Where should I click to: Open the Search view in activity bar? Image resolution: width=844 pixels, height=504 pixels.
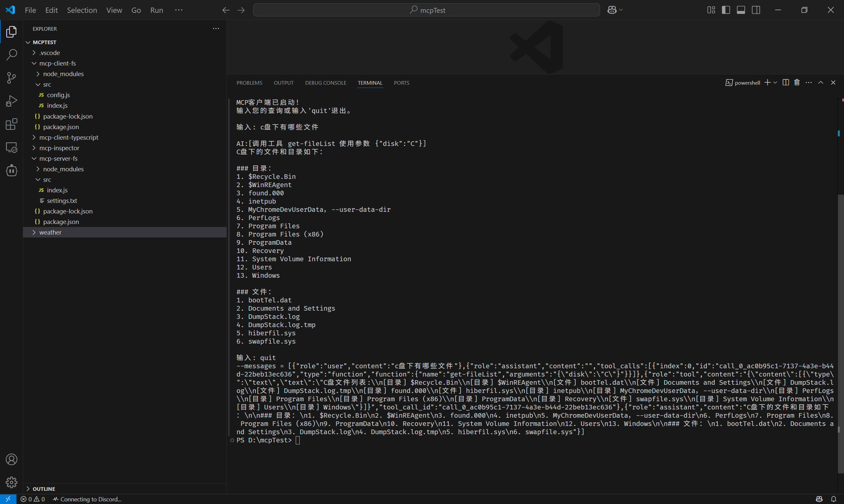click(x=12, y=55)
